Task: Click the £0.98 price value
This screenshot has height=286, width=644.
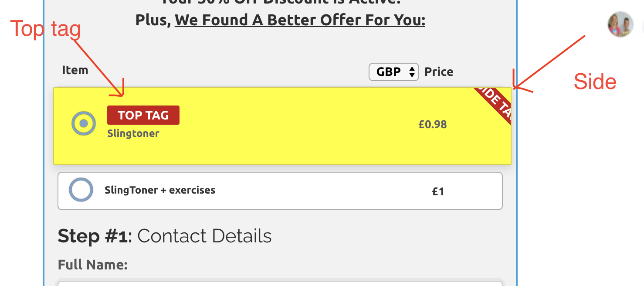Action: 432,124
